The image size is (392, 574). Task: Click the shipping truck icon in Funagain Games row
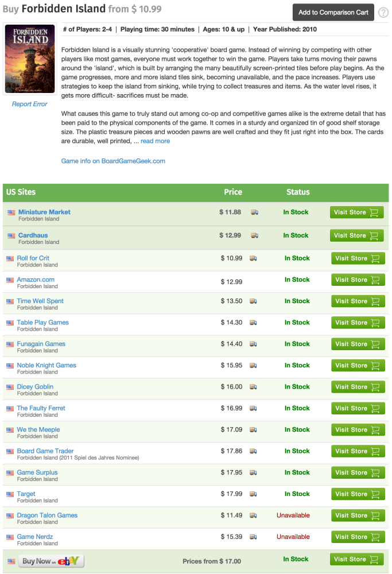[253, 344]
